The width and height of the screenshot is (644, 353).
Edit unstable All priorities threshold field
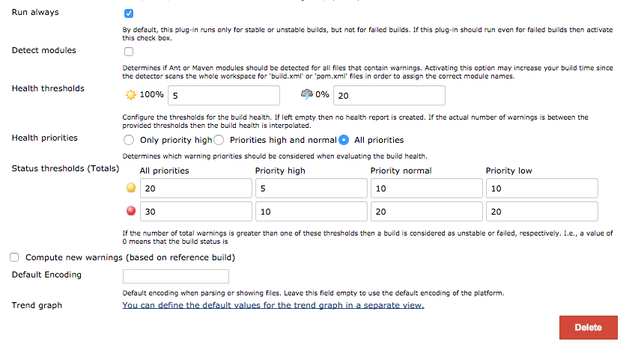(x=195, y=189)
